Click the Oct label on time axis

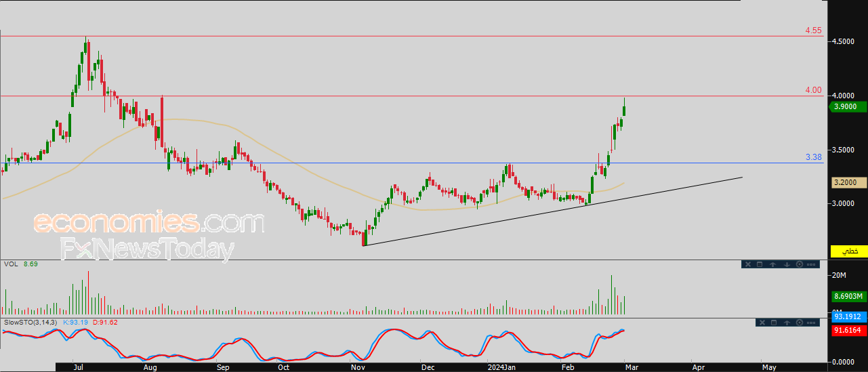pos(284,367)
